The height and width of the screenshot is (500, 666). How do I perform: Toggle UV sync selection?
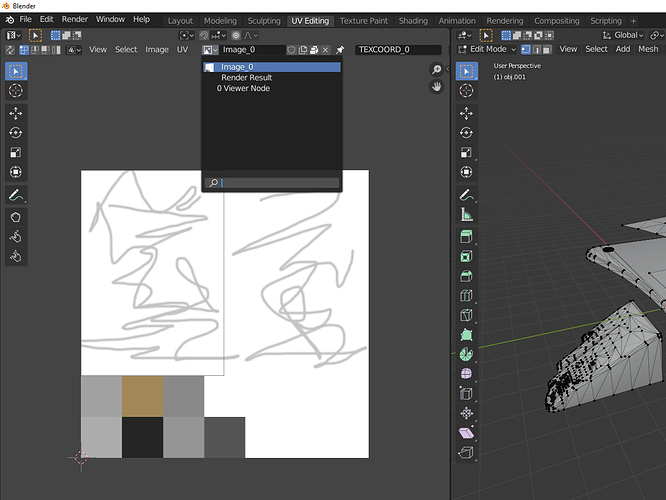pyautogui.click(x=10, y=50)
